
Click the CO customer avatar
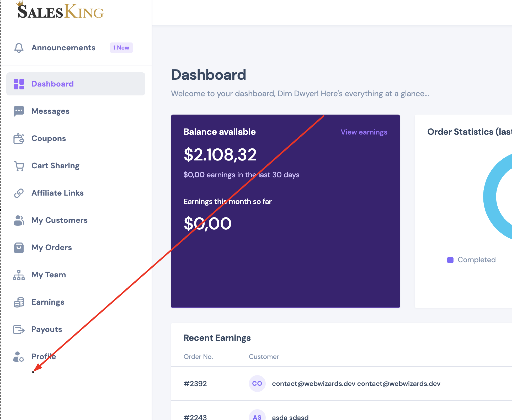257,384
